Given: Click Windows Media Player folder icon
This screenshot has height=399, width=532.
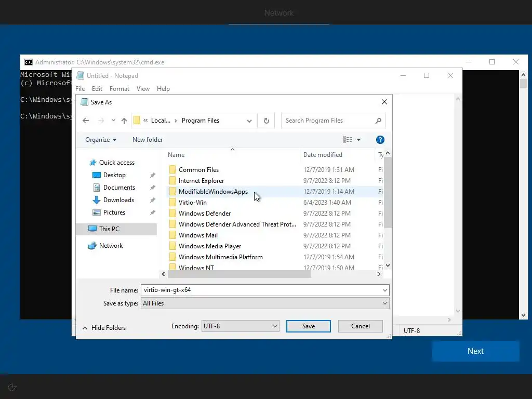Looking at the screenshot, I should coord(172,246).
